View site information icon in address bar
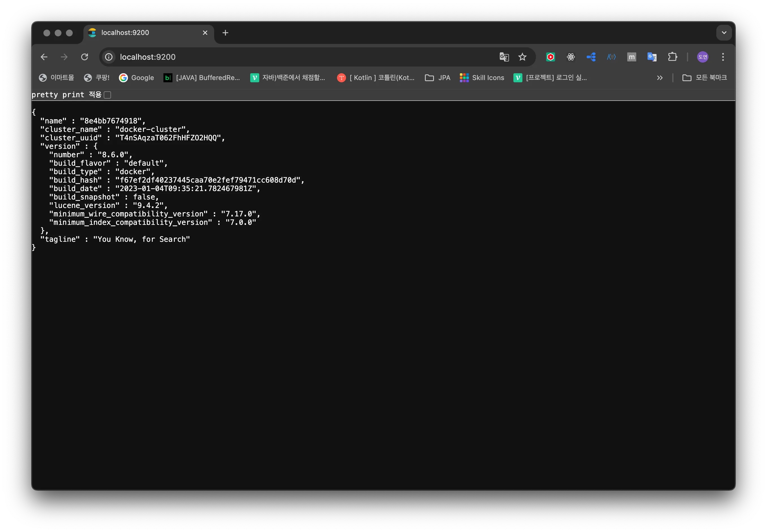The width and height of the screenshot is (767, 532). pos(109,57)
